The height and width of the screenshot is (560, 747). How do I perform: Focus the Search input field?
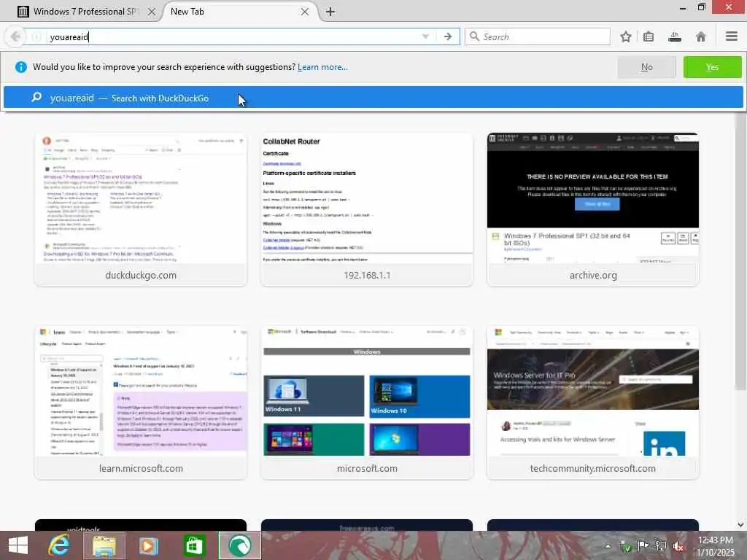[x=538, y=36]
